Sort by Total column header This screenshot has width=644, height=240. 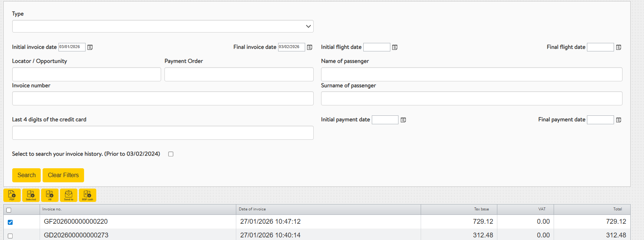pyautogui.click(x=617, y=209)
